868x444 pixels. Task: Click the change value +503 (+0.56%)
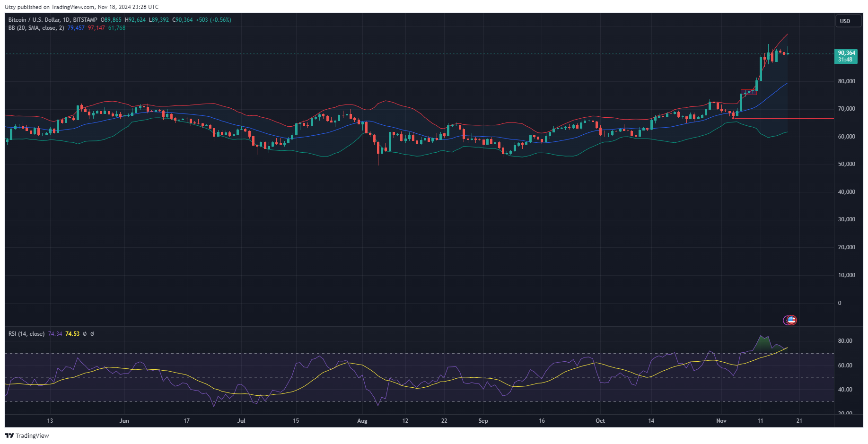213,20
